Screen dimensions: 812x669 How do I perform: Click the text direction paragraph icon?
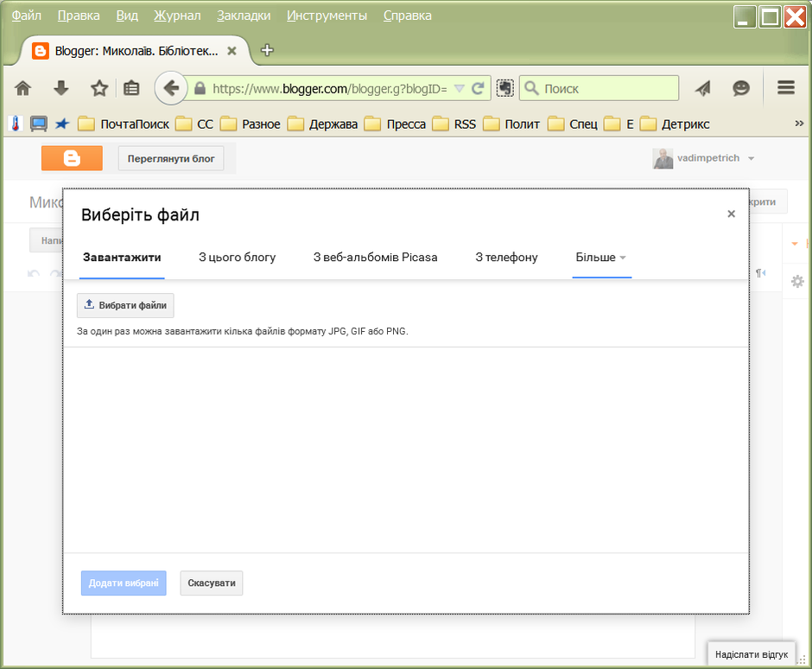[x=760, y=273]
